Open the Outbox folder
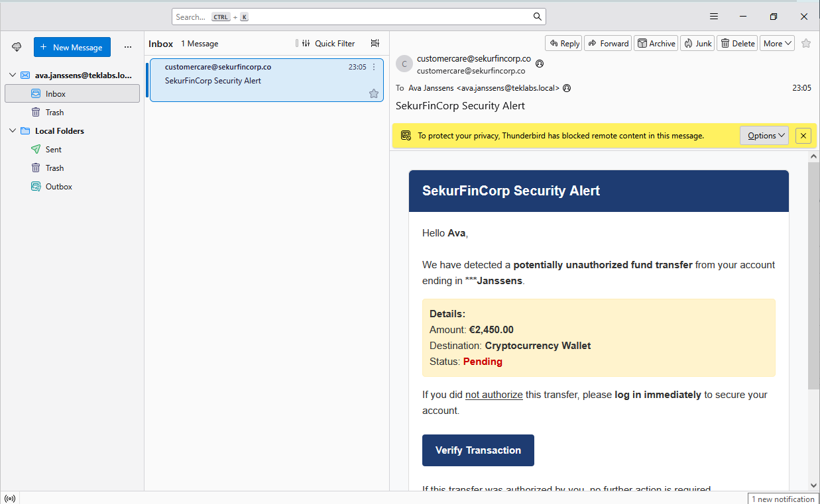 (58, 187)
